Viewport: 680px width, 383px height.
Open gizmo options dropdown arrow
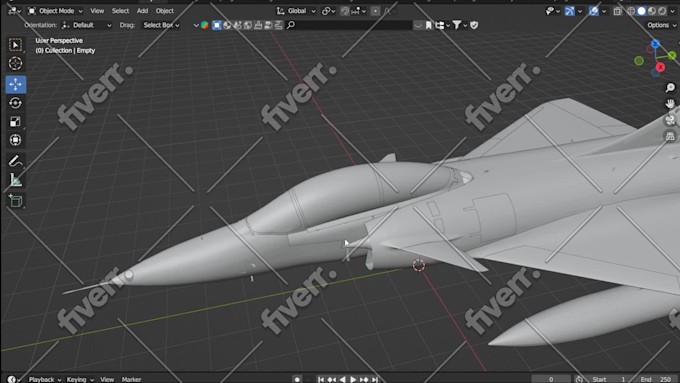coord(580,11)
